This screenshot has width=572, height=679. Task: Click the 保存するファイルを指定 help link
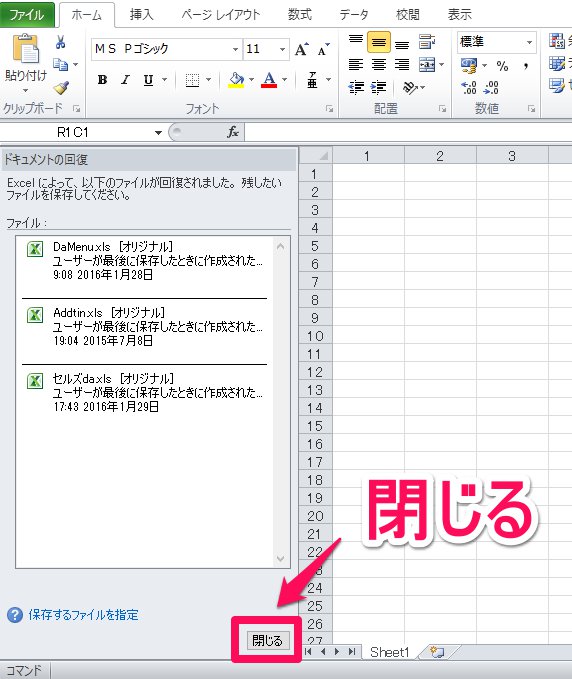tap(83, 615)
